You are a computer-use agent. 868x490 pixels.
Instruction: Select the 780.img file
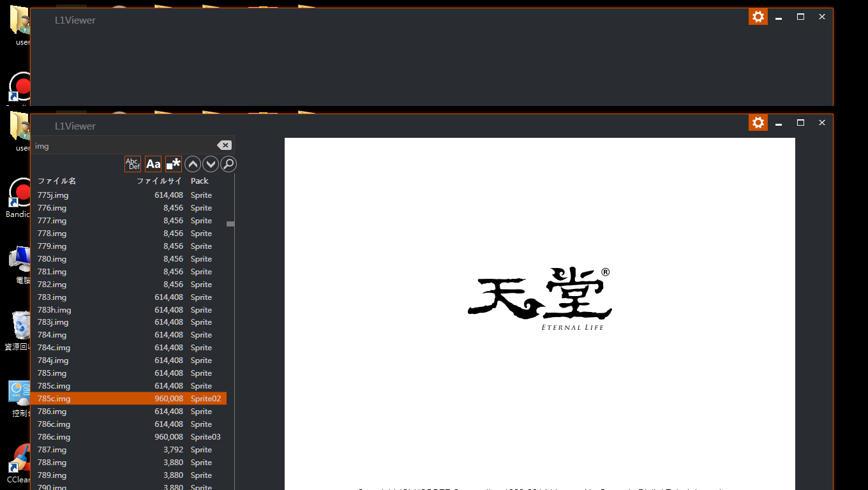pyautogui.click(x=128, y=259)
